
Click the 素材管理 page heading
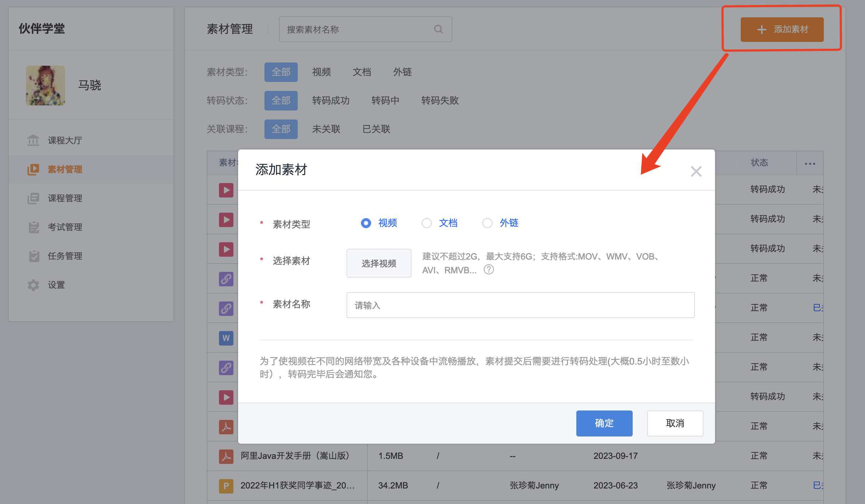[230, 29]
